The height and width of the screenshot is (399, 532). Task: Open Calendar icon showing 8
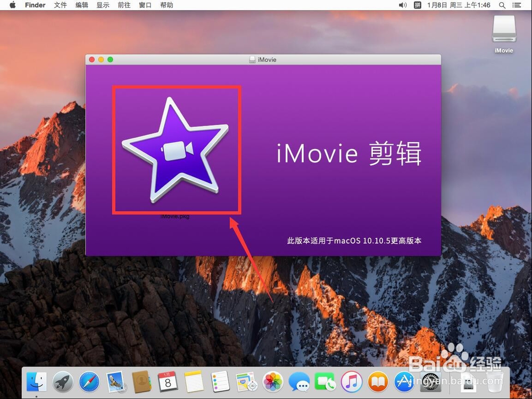pyautogui.click(x=168, y=381)
